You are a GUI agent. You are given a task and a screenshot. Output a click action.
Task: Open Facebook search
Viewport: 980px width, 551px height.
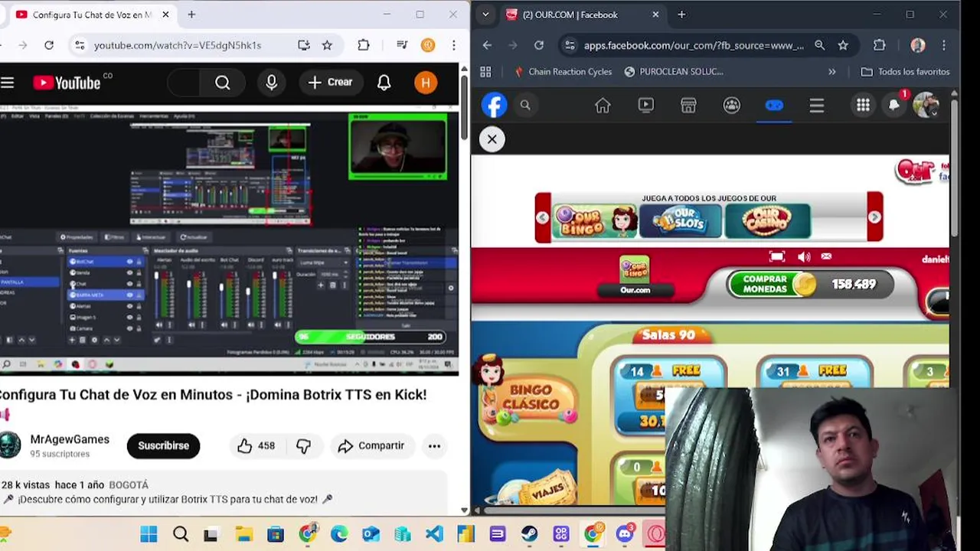[525, 105]
